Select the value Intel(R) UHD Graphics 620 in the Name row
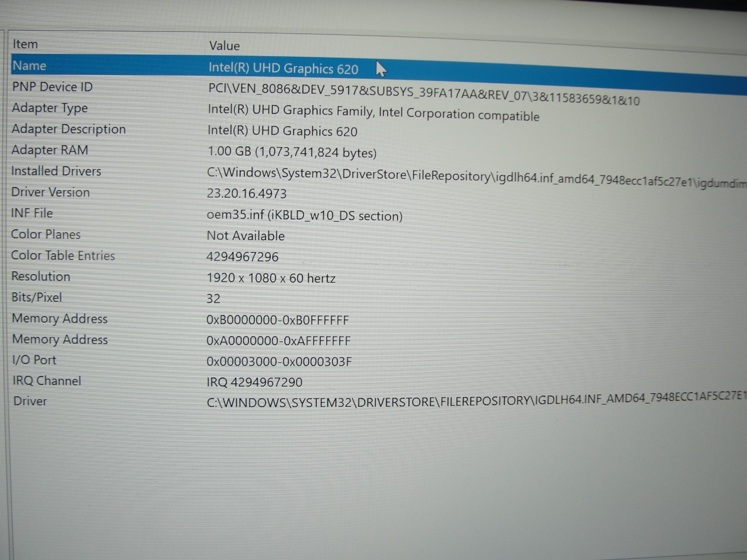Viewport: 747px width, 560px height. (283, 69)
